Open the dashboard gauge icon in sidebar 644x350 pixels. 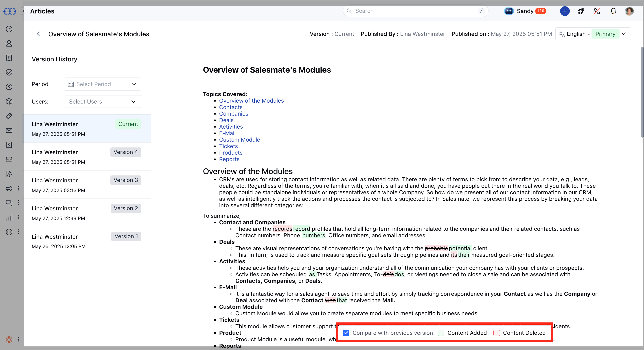[9, 29]
